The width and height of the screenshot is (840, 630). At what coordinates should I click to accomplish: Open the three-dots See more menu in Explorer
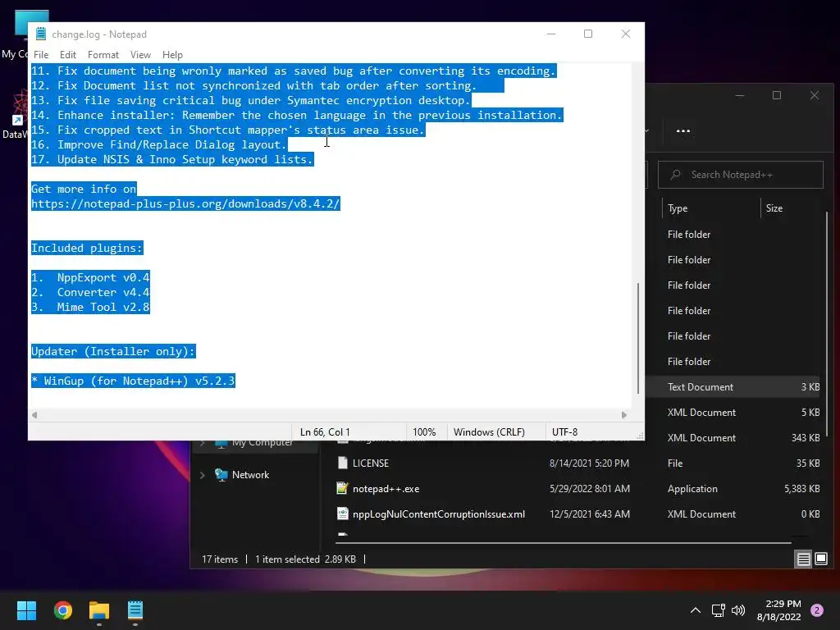[683, 130]
